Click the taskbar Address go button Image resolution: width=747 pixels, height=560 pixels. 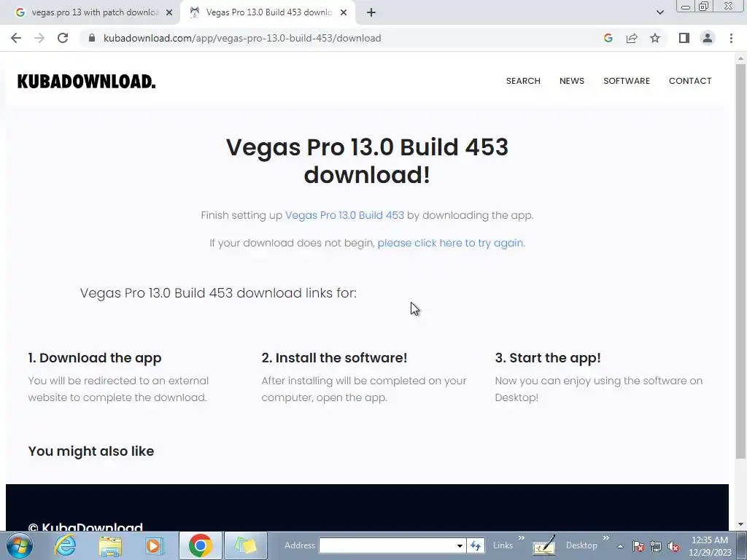click(x=476, y=545)
